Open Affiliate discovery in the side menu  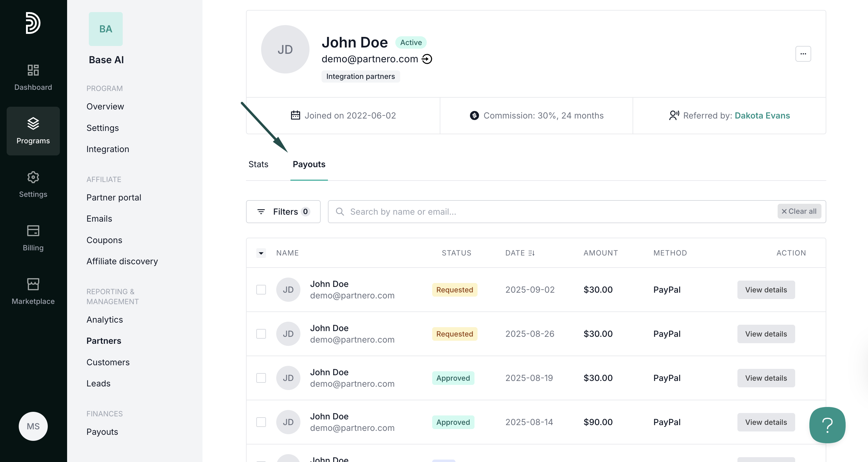click(122, 261)
